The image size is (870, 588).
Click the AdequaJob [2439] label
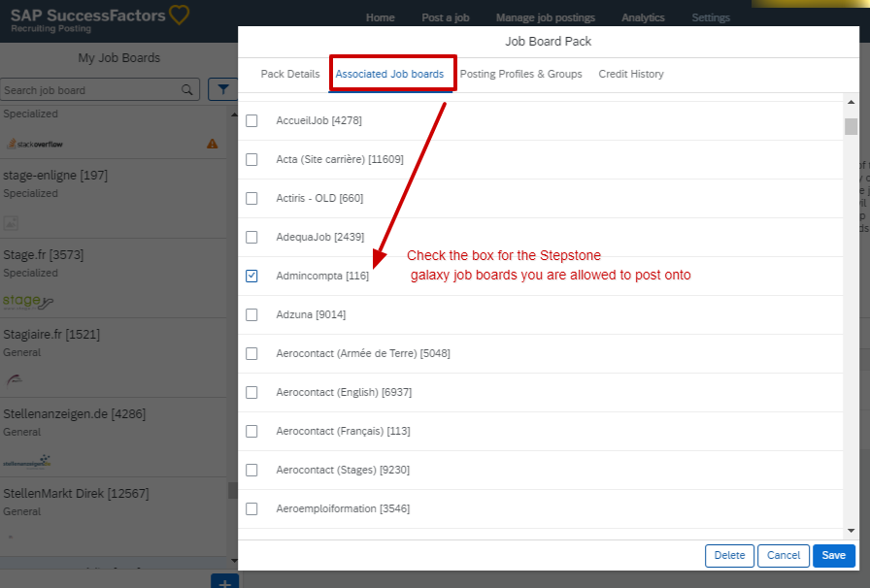(320, 238)
